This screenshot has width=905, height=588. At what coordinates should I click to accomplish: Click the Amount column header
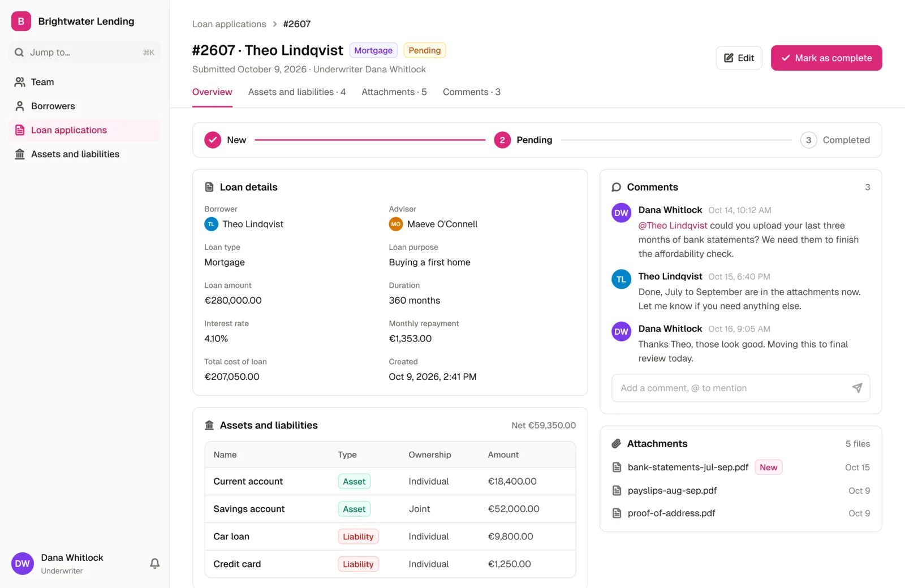[503, 455]
